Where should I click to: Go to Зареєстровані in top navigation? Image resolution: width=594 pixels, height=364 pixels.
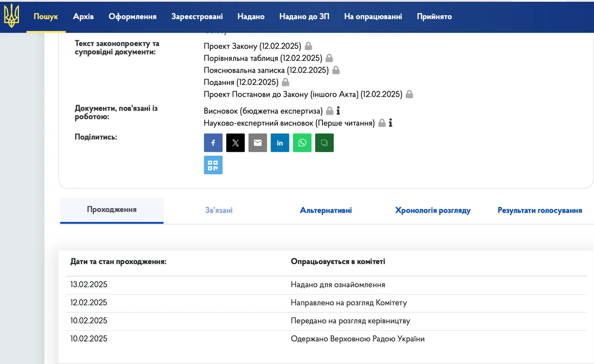[197, 16]
